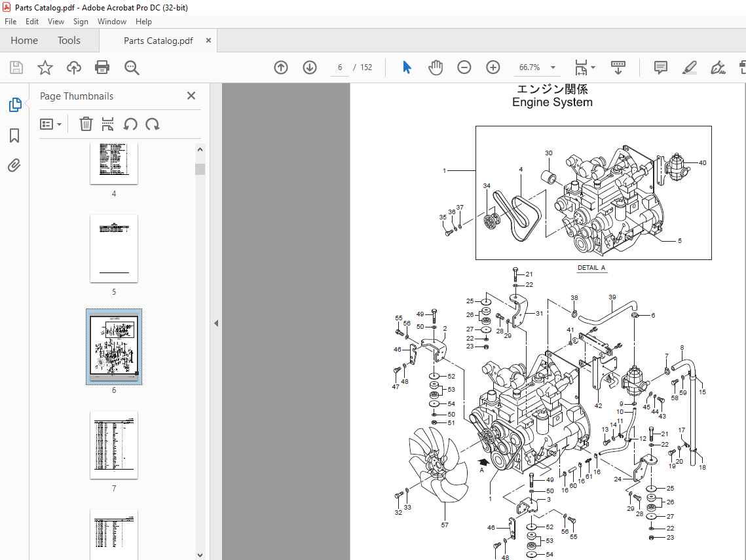Viewport: 746px width, 560px height.
Task: Open the Sign menu
Action: tap(81, 22)
